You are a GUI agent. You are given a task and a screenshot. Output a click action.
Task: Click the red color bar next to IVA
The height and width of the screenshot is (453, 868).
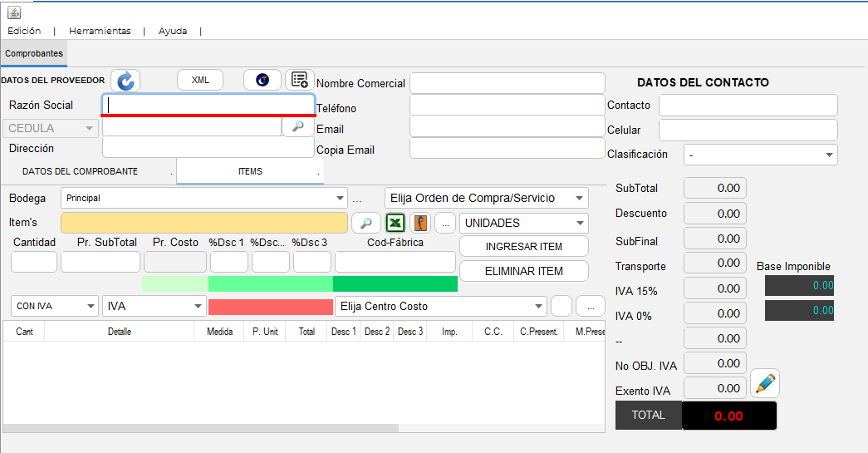tap(271, 307)
